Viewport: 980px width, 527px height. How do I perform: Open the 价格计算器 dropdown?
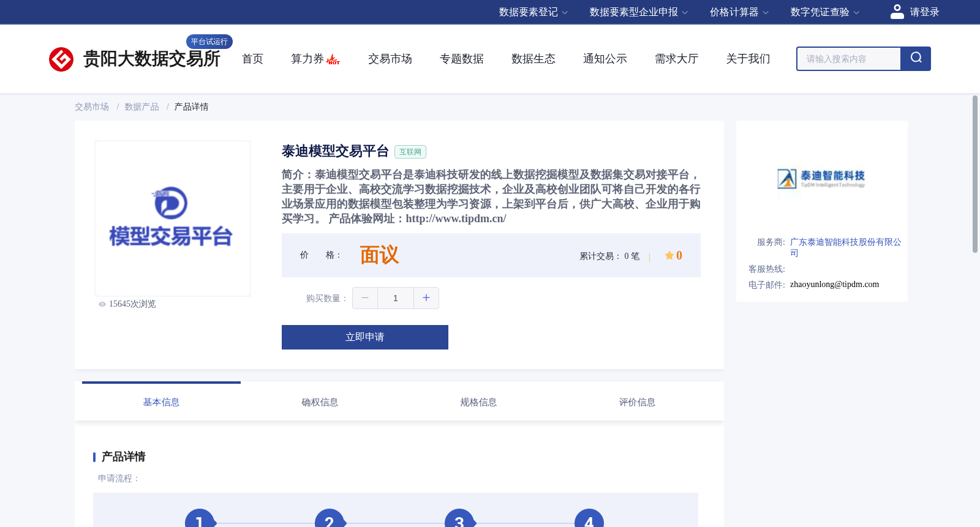coord(739,12)
